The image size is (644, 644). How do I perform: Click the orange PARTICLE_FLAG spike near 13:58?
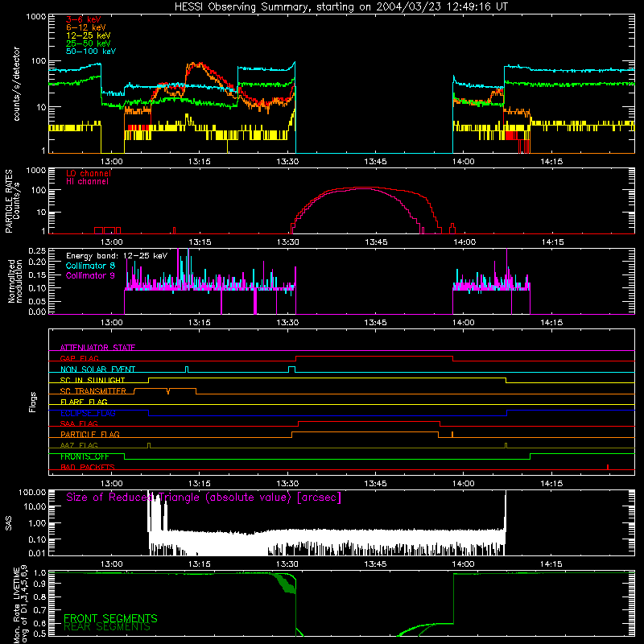pos(452,435)
